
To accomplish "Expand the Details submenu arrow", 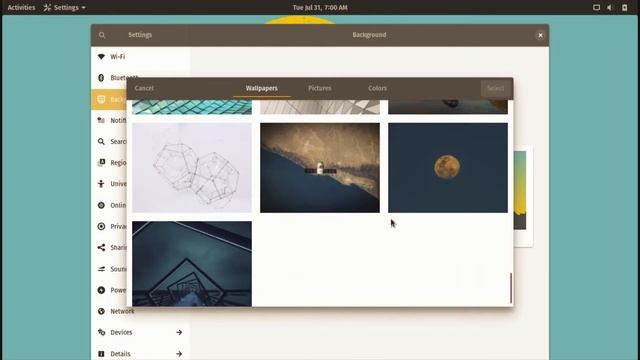I will (179, 353).
